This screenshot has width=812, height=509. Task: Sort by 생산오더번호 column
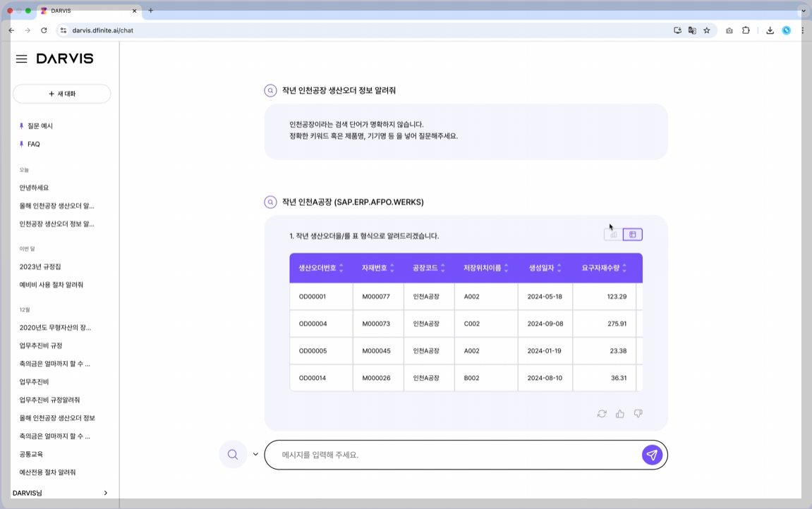[x=341, y=268]
